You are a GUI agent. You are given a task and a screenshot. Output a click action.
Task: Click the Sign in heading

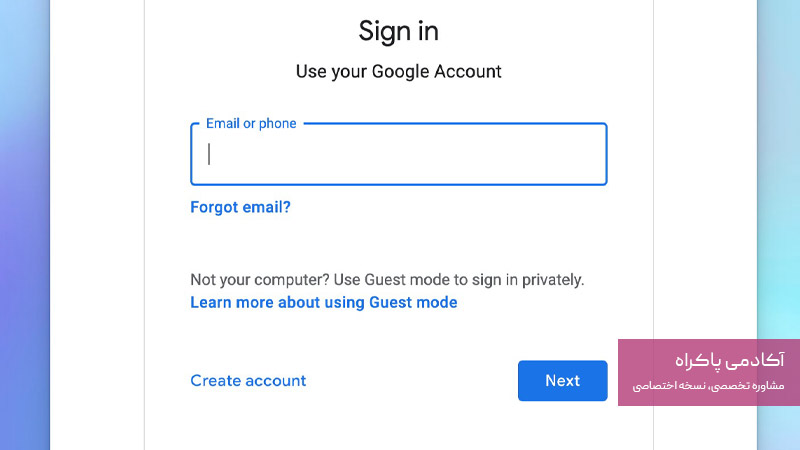tap(398, 31)
